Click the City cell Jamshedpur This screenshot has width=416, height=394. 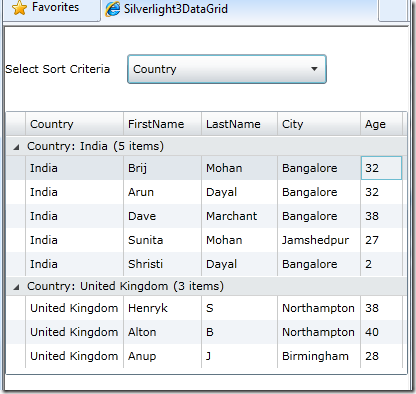tap(319, 240)
